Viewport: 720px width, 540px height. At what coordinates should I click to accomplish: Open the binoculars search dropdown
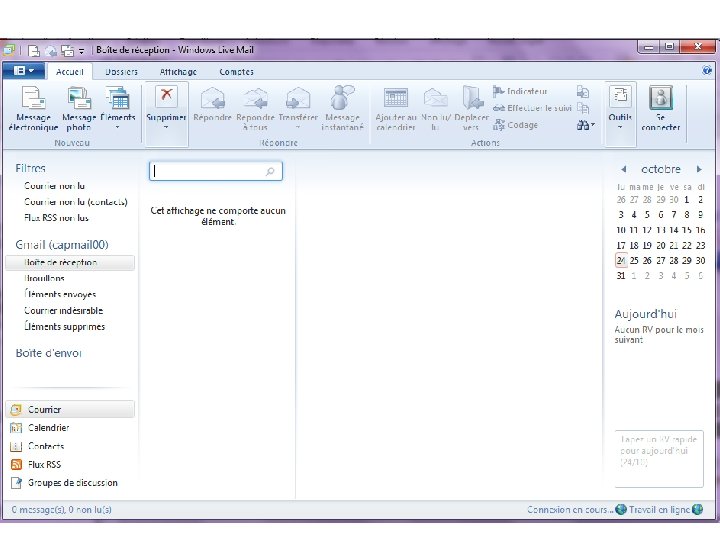click(585, 125)
